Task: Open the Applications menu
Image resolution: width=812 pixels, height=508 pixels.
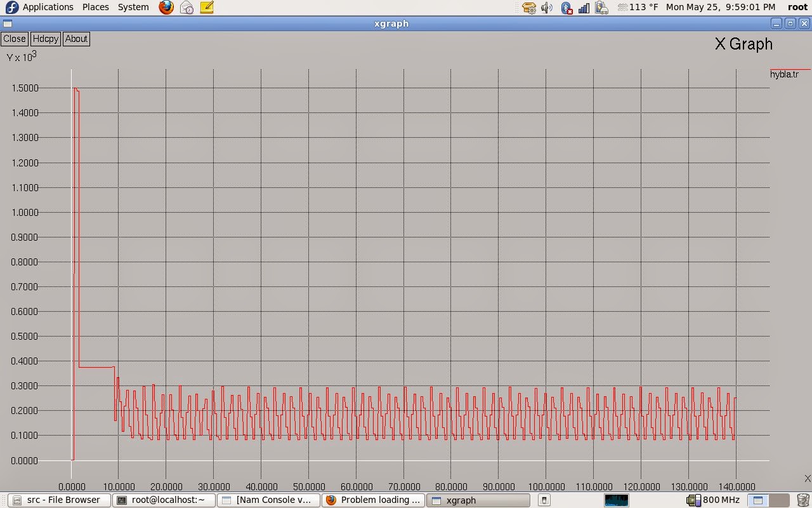Action: pyautogui.click(x=39, y=7)
